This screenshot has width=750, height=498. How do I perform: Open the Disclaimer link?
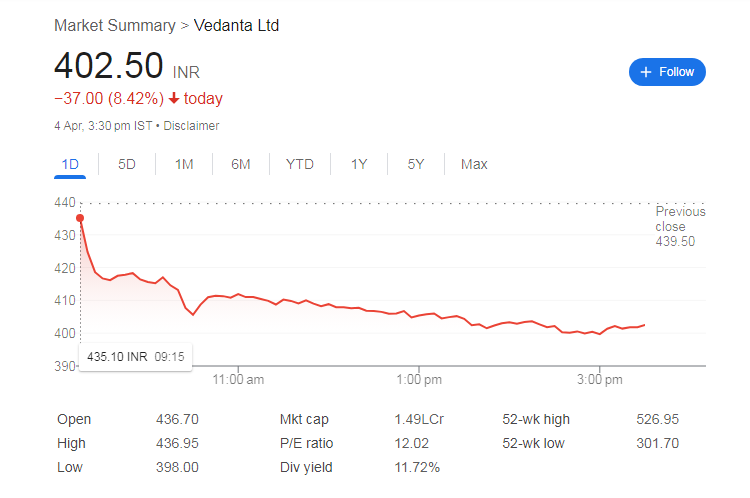tap(191, 126)
